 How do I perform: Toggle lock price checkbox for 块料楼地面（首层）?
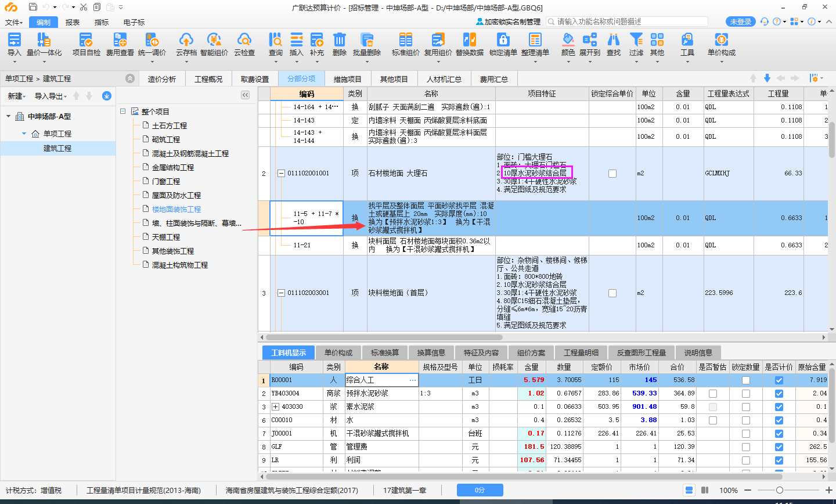pyautogui.click(x=612, y=293)
